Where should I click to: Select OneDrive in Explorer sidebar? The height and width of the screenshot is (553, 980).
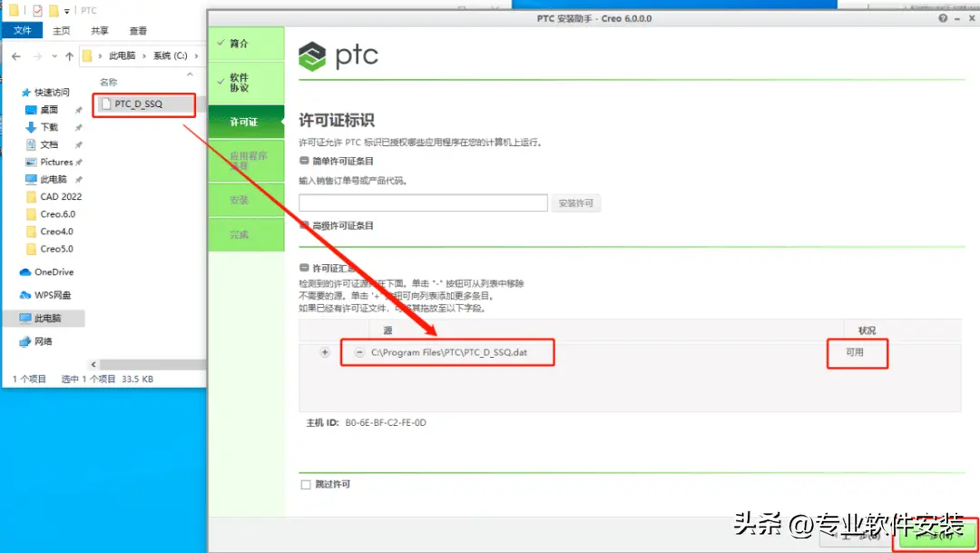tap(47, 272)
